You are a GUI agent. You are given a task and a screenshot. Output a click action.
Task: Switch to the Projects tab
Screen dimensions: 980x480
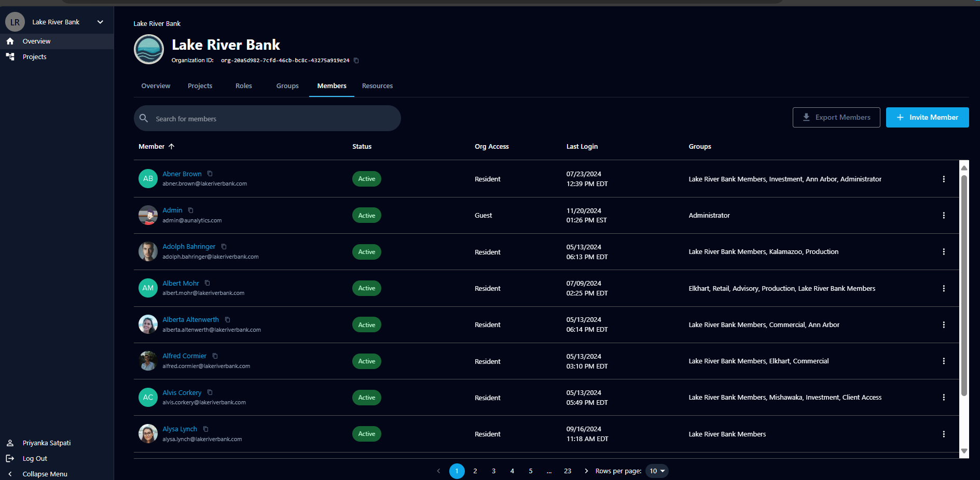(x=200, y=86)
